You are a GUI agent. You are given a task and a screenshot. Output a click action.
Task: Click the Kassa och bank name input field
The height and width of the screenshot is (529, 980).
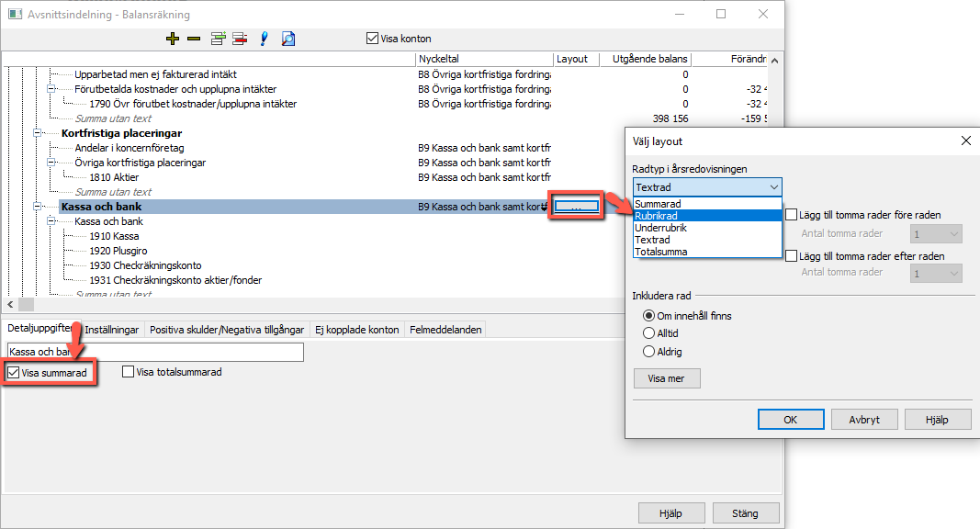pyautogui.click(x=155, y=352)
